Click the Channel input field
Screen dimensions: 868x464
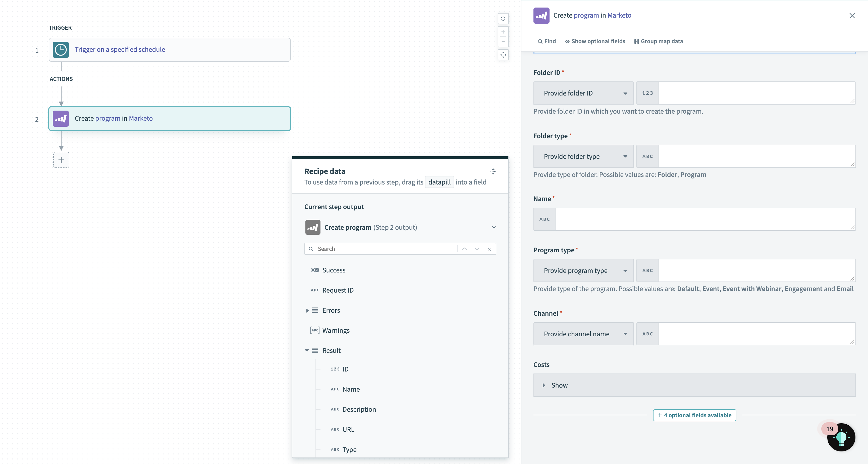point(757,334)
